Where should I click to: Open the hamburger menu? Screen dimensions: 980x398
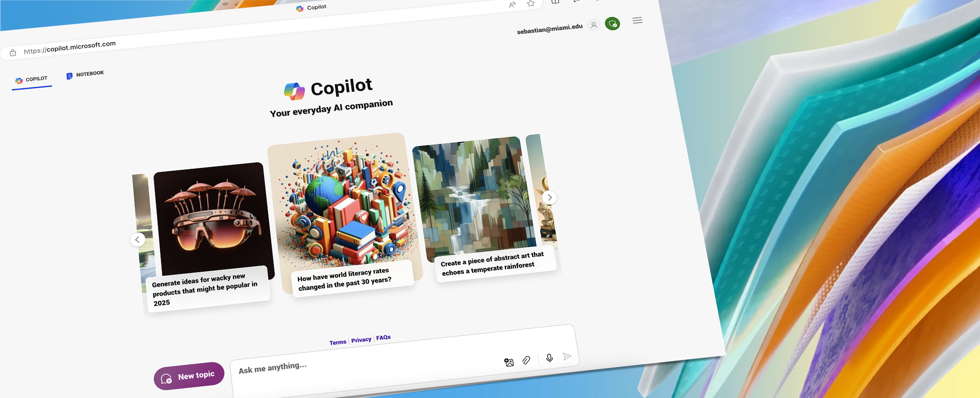click(638, 20)
